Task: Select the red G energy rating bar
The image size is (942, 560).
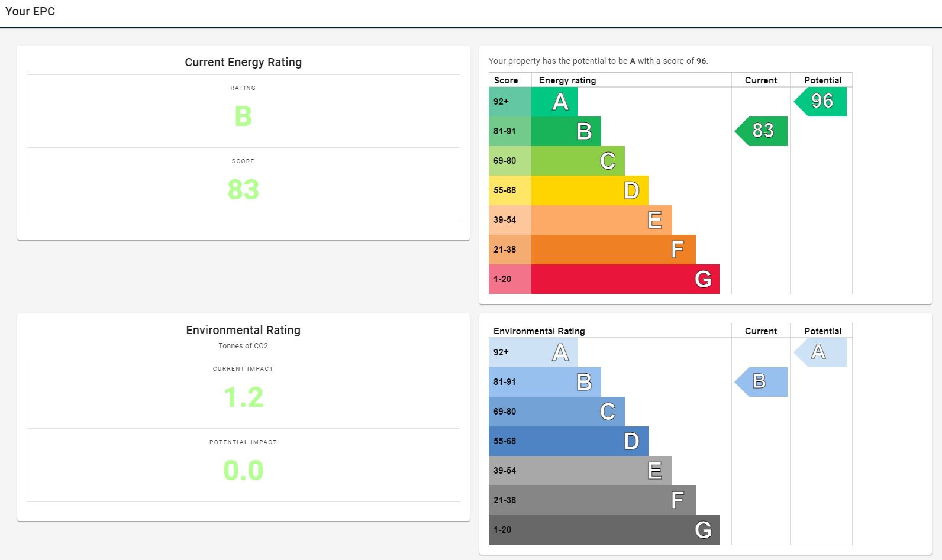Action: point(625,279)
